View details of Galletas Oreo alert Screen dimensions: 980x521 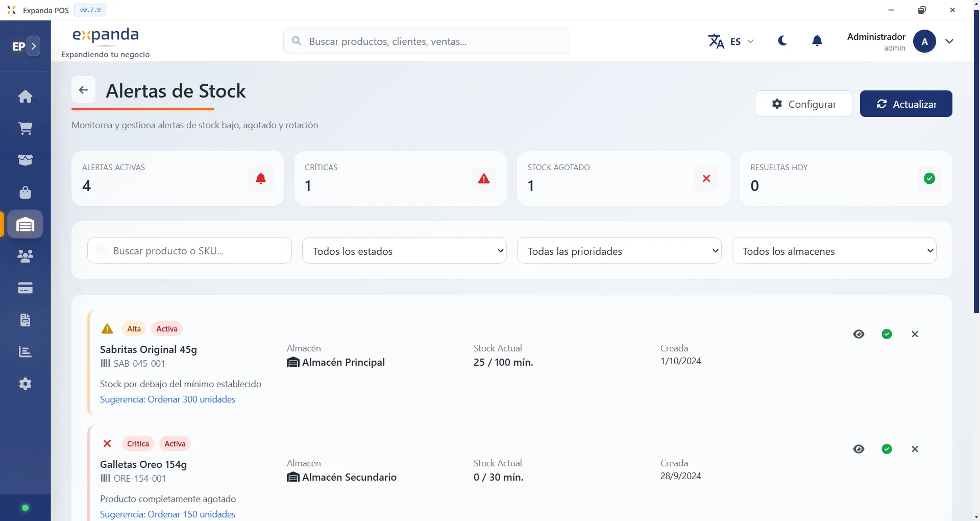(x=859, y=449)
